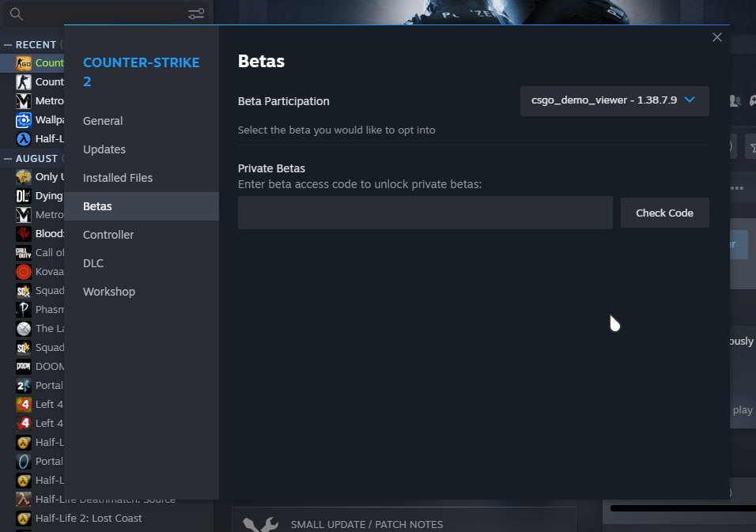Click the library search magnifier icon
The width and height of the screenshot is (756, 532).
click(x=16, y=14)
